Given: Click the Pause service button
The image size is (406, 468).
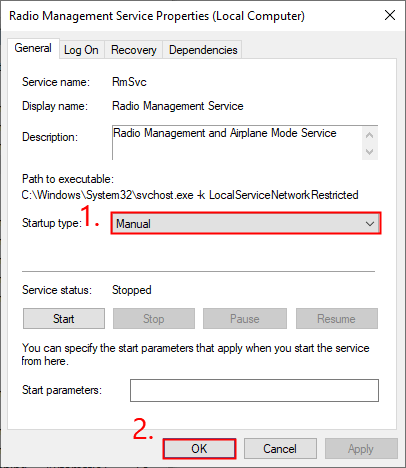Looking at the screenshot, I should tap(245, 319).
